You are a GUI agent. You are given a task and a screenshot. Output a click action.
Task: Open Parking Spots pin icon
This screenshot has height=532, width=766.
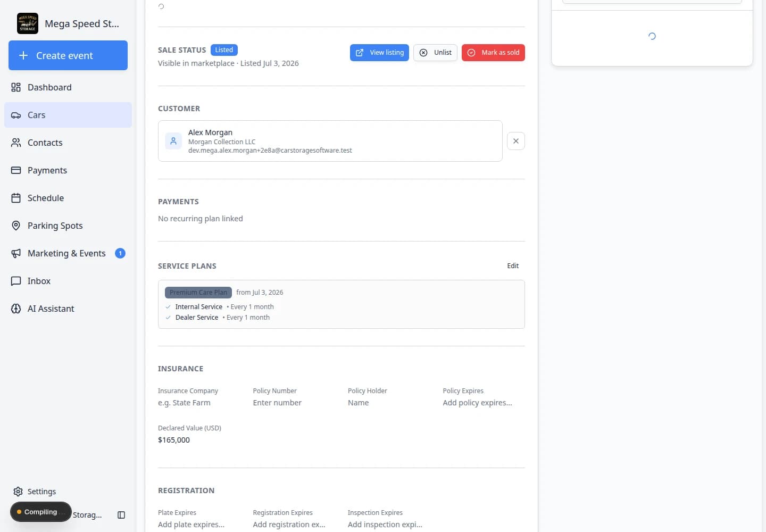click(16, 226)
